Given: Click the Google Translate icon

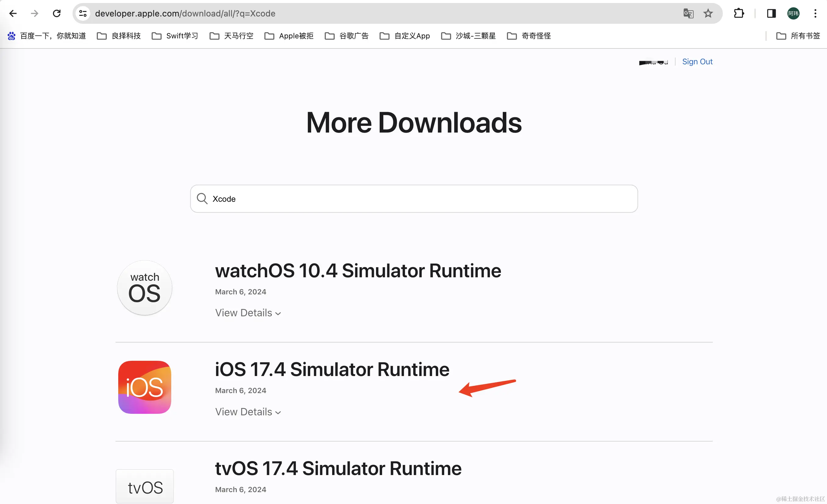Looking at the screenshot, I should point(688,13).
